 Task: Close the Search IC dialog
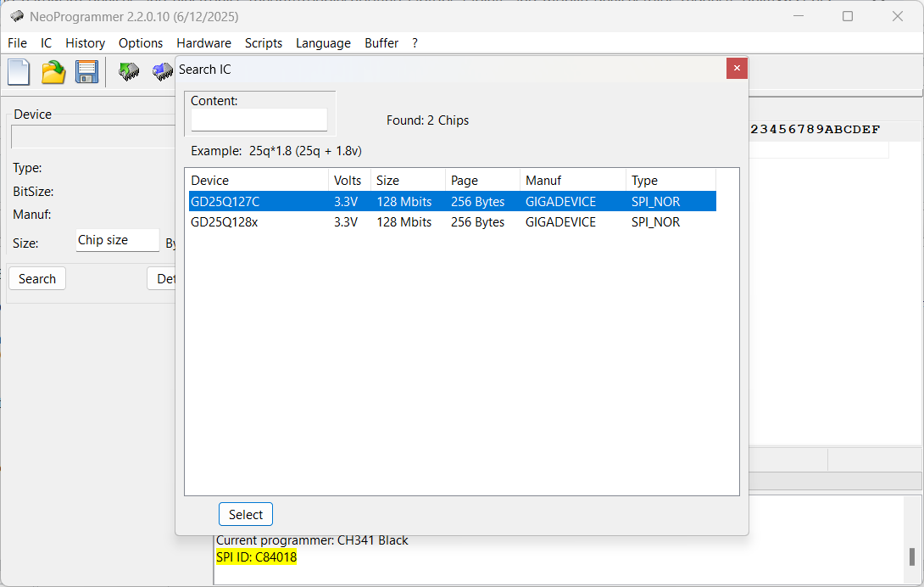(737, 68)
